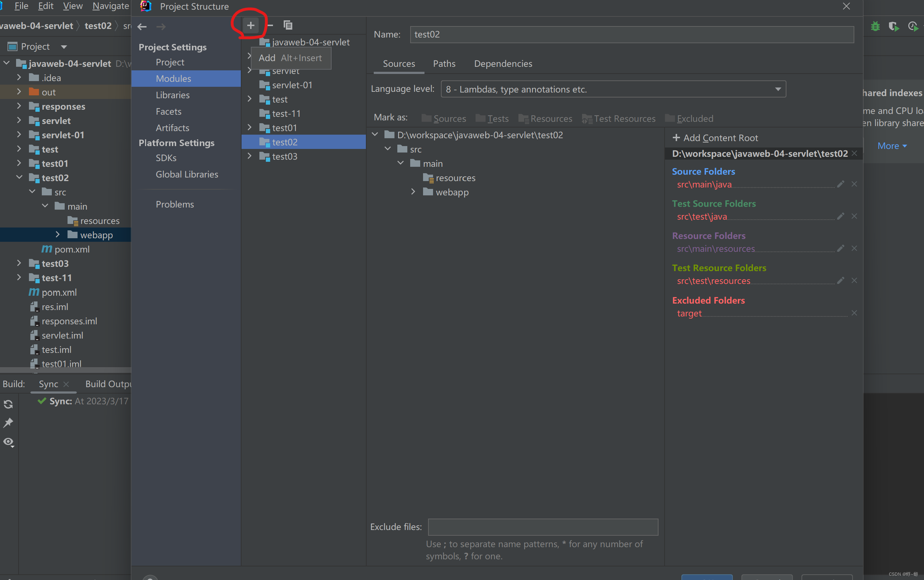This screenshot has width=924, height=580.
Task: Click the debug bug icon
Action: pos(875,26)
